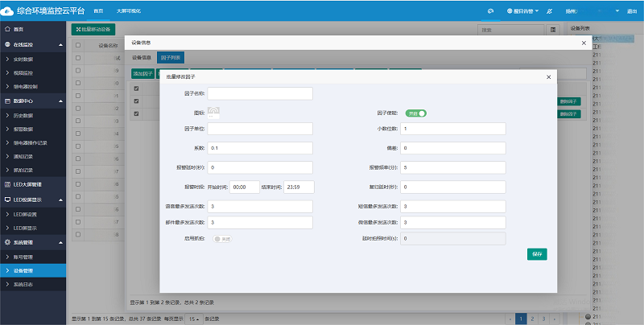The width and height of the screenshot is (644, 325).
Task: Click the cloud logo in the header
Action: tap(11, 12)
